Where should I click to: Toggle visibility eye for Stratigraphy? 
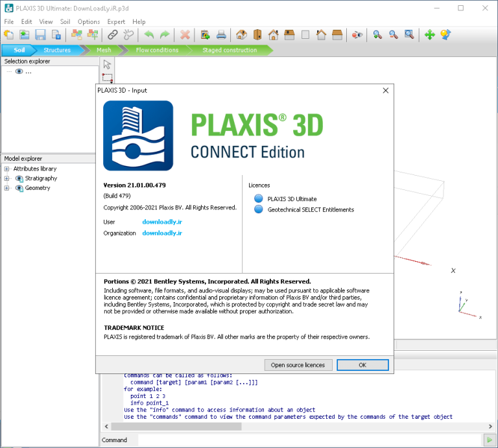tap(19, 178)
